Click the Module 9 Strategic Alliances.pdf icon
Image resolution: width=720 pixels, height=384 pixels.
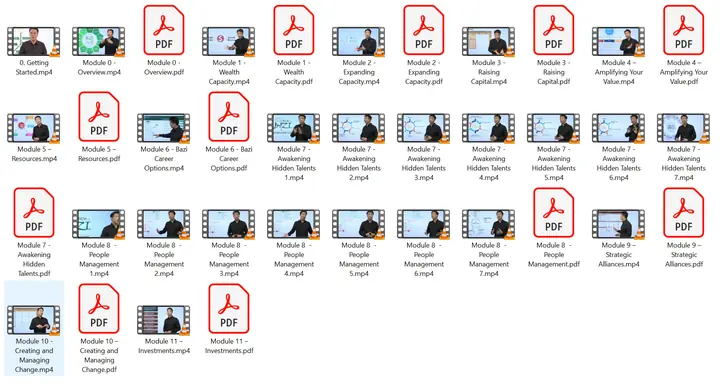684,213
